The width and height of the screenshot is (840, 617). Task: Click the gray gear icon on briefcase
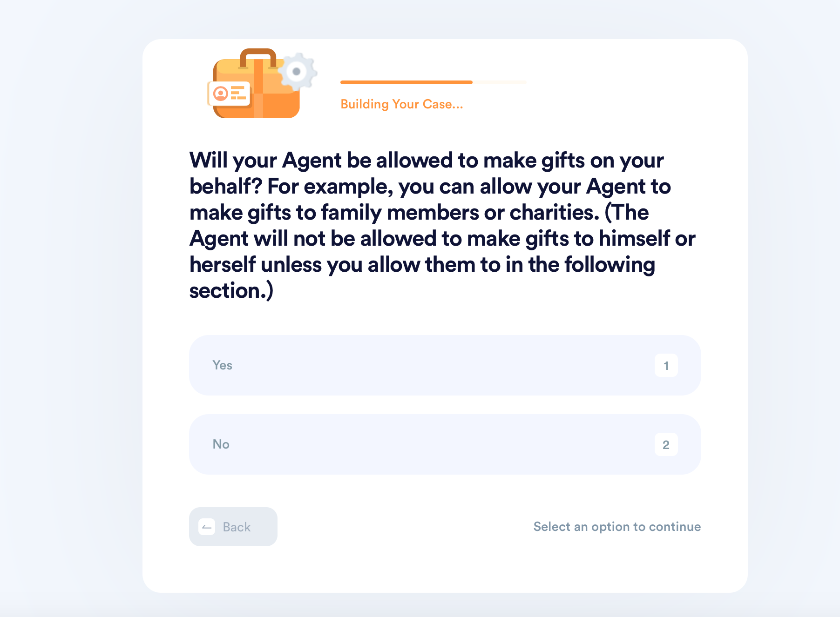click(x=297, y=71)
